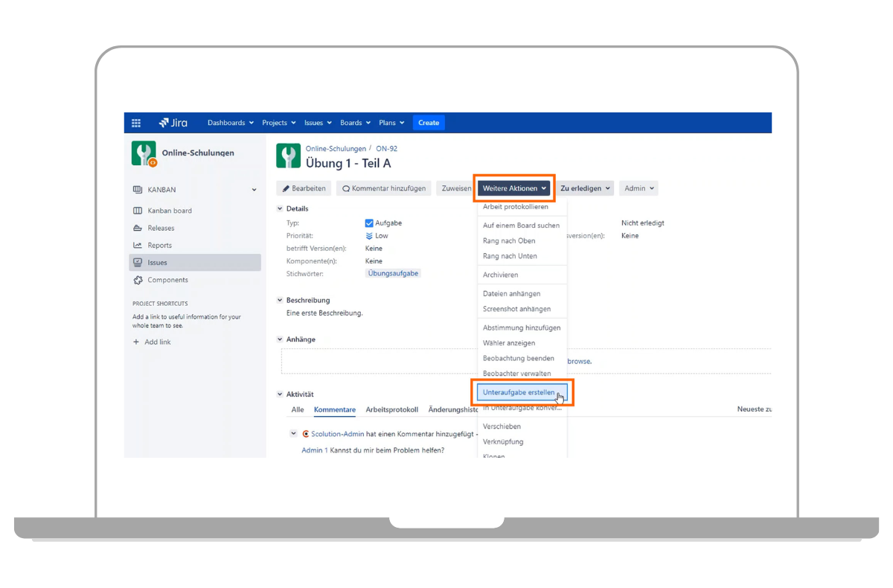Viewport: 893px width, 588px height.
Task: Open the Übungsaufgabe label link
Action: (x=394, y=273)
